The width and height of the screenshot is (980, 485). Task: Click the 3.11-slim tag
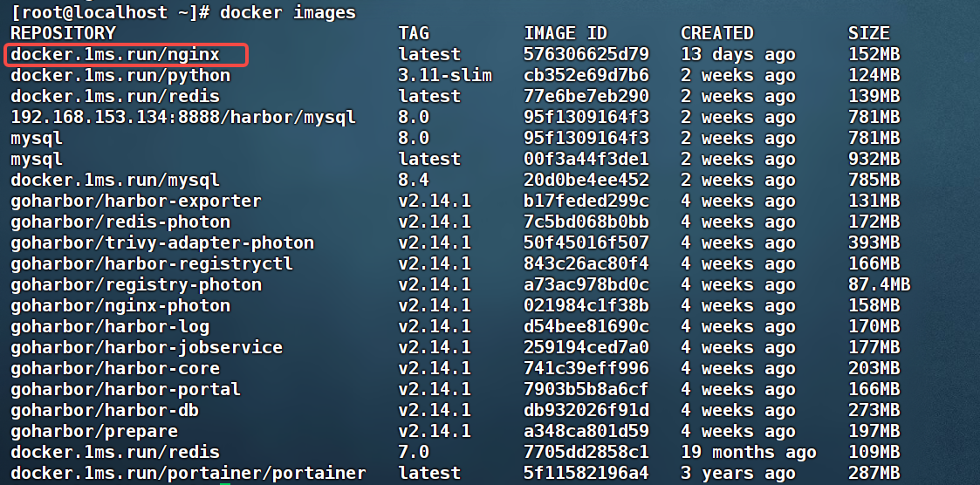pyautogui.click(x=445, y=76)
